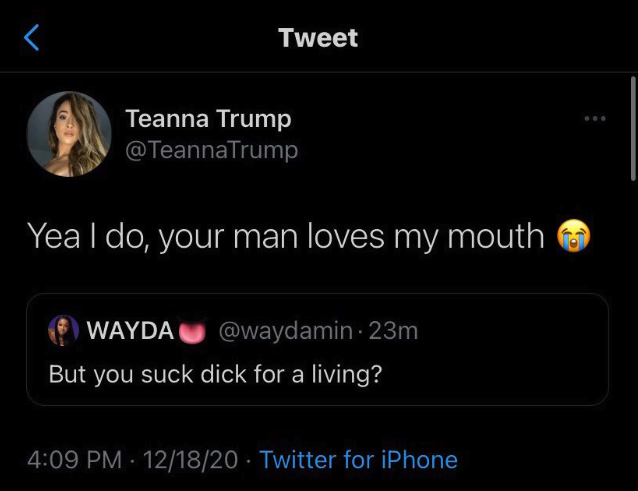Click the 23m quoted tweet timestamp

(x=393, y=331)
